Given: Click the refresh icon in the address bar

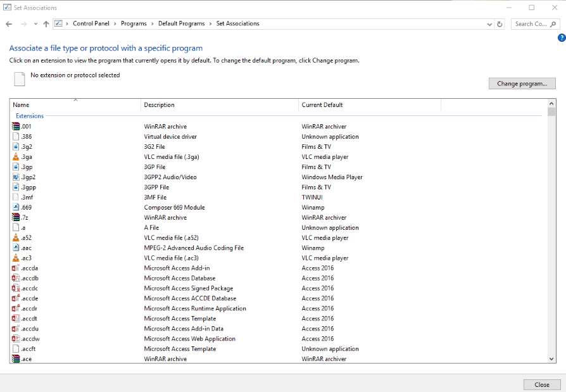Looking at the screenshot, I should click(x=500, y=23).
